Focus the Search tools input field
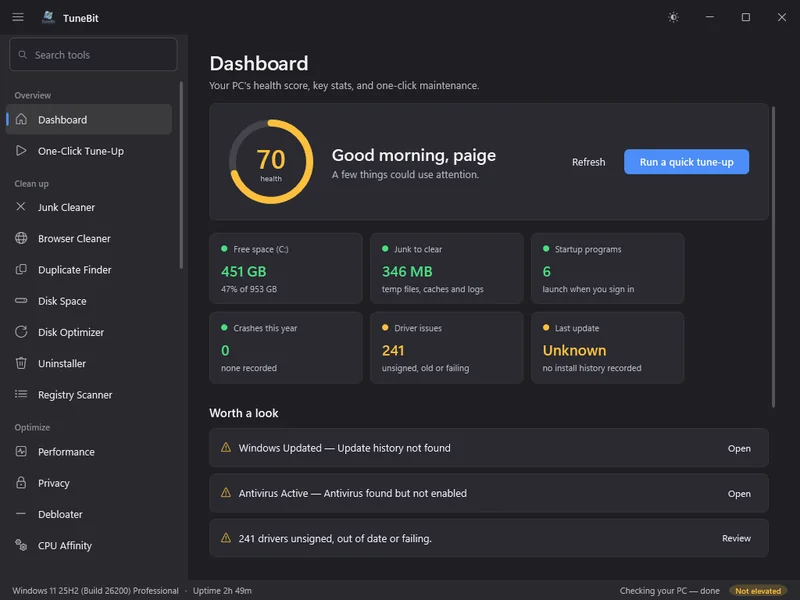 (x=93, y=55)
